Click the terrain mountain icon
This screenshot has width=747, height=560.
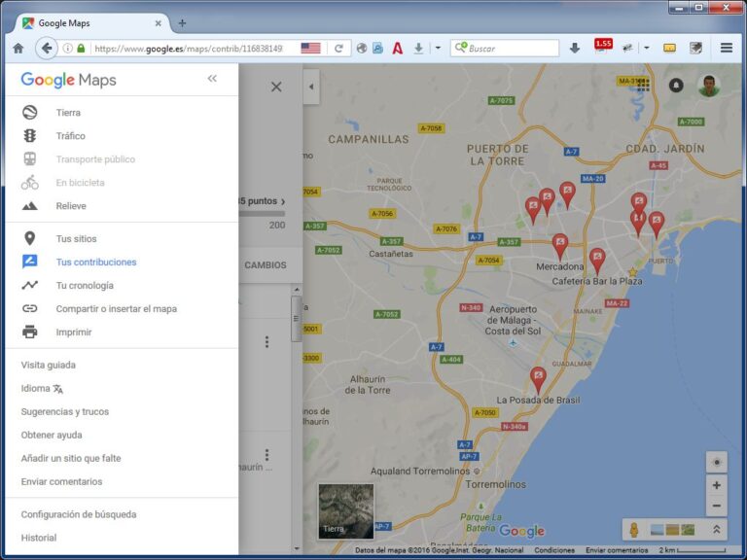coord(29,206)
